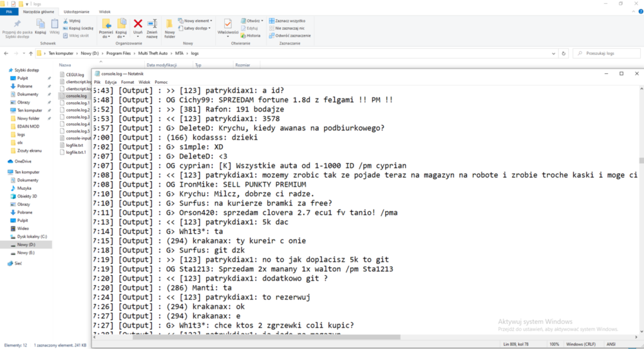Go back with Explorer back arrow
This screenshot has height=349, width=644.
click(x=6, y=53)
